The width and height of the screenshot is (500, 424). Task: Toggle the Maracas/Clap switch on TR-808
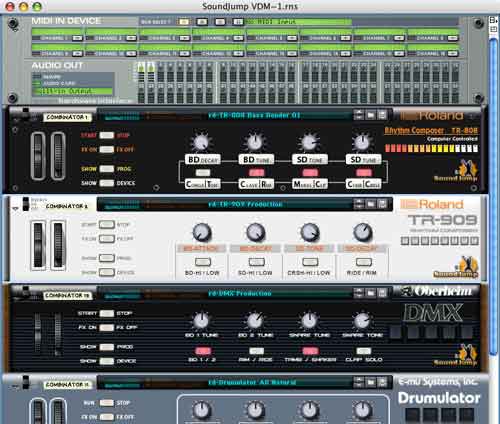(310, 173)
